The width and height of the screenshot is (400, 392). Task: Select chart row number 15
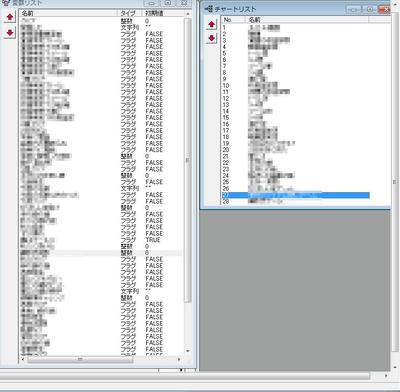pos(295,117)
